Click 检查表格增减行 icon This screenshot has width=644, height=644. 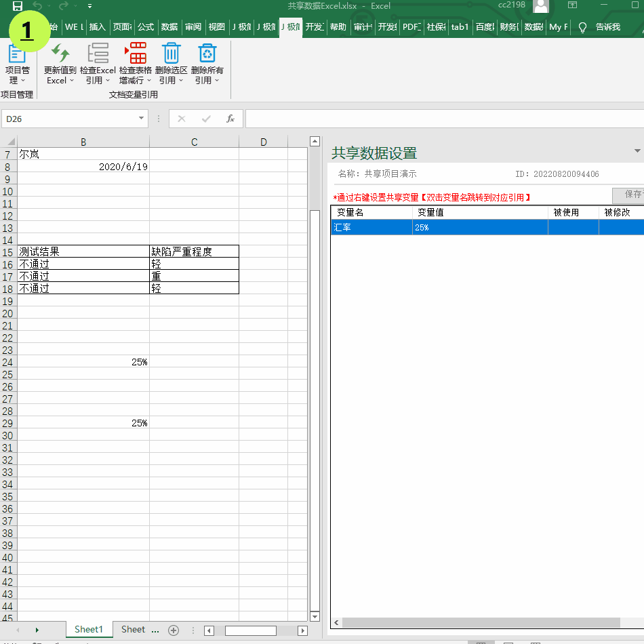click(x=136, y=53)
